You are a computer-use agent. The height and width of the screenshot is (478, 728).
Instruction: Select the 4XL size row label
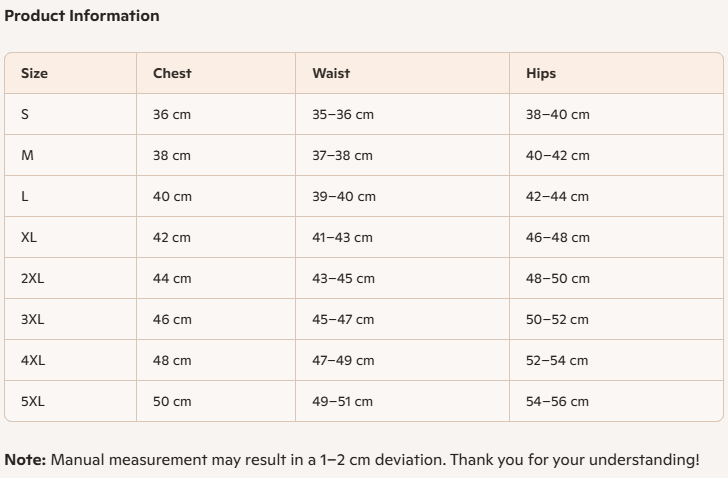(32, 360)
